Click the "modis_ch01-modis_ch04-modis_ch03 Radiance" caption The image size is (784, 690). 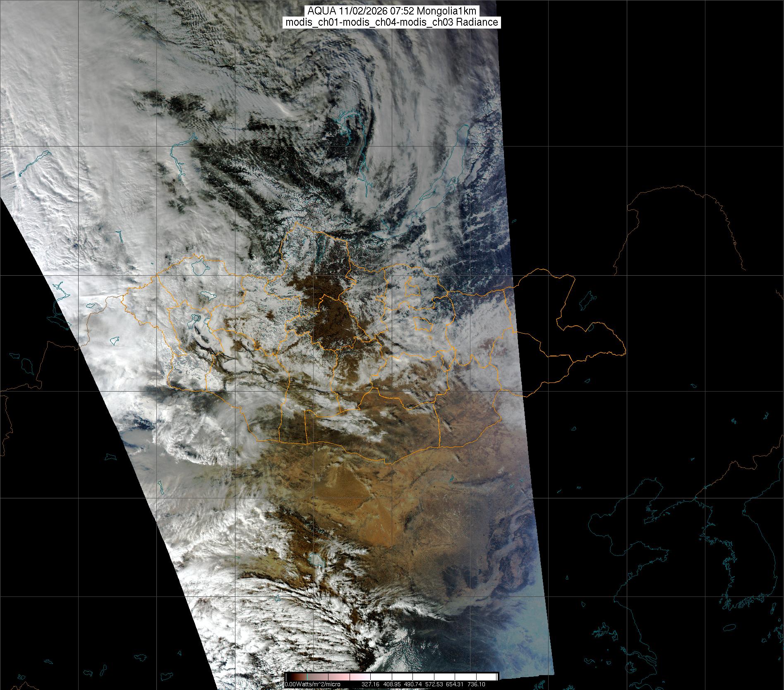point(392,22)
